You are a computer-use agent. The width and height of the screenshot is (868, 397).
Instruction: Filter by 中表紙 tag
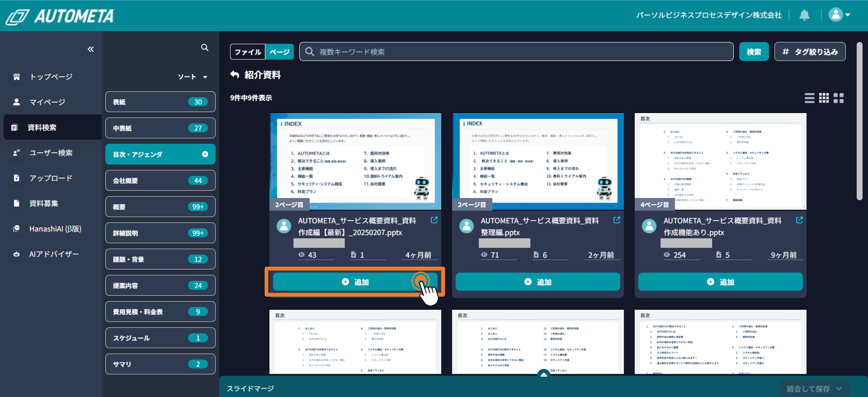pos(161,128)
